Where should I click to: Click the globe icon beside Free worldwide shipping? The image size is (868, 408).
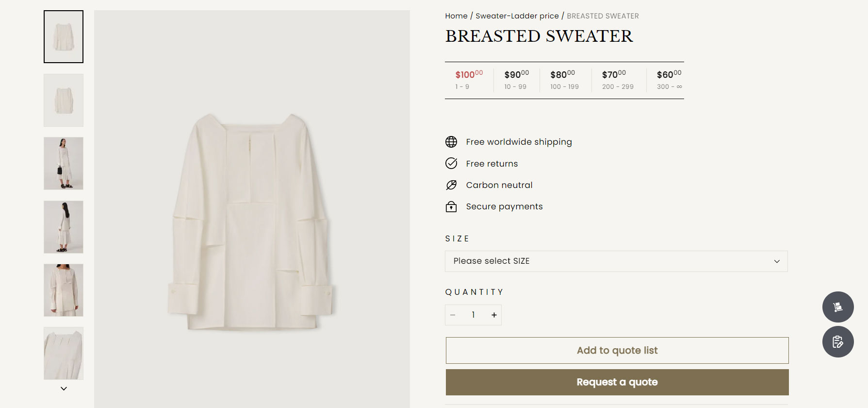451,142
